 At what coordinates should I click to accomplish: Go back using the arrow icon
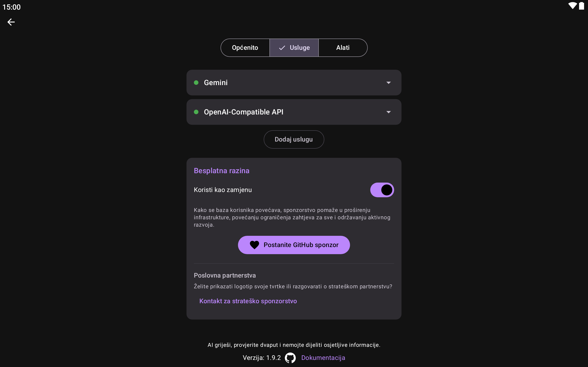[x=11, y=22]
